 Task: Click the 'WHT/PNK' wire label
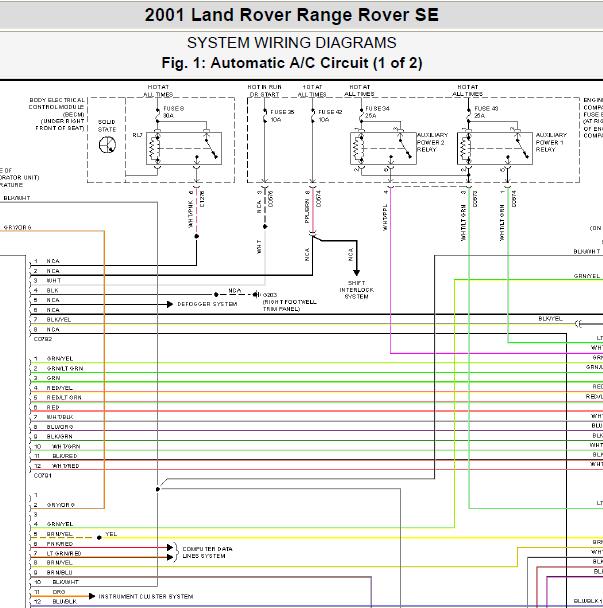190,214
